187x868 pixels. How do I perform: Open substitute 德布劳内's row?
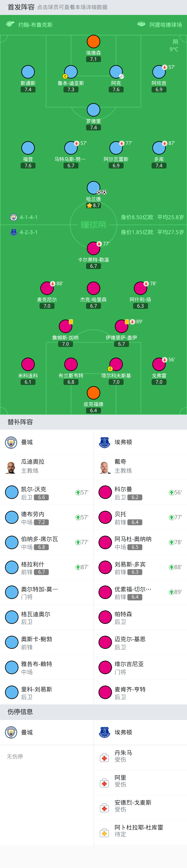click(x=47, y=518)
